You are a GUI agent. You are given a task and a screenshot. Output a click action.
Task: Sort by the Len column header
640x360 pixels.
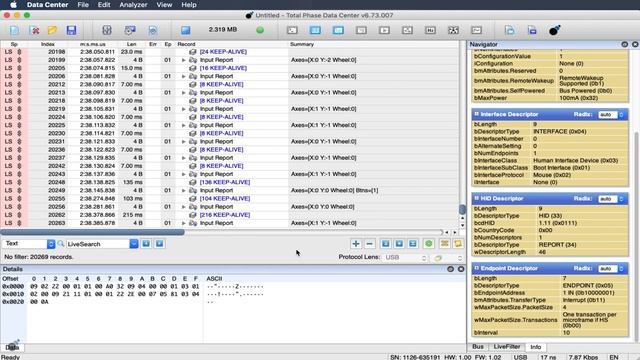coord(131,44)
